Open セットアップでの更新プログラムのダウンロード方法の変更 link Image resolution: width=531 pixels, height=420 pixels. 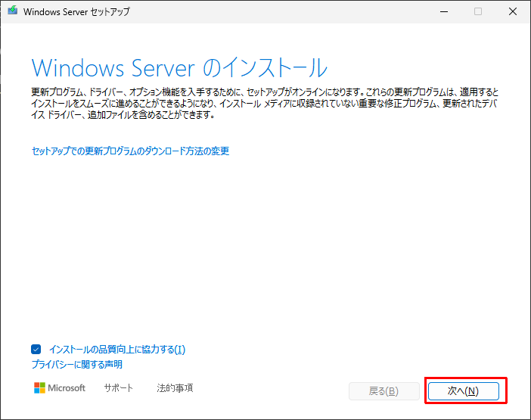(130, 151)
